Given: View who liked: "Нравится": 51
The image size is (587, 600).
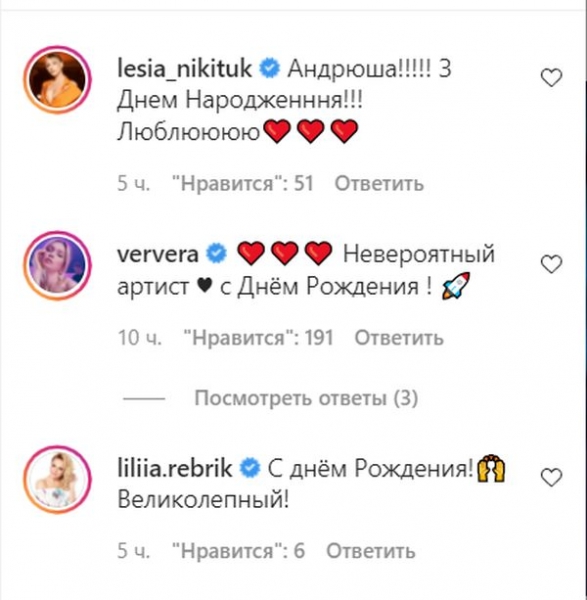Looking at the screenshot, I should point(243,184).
